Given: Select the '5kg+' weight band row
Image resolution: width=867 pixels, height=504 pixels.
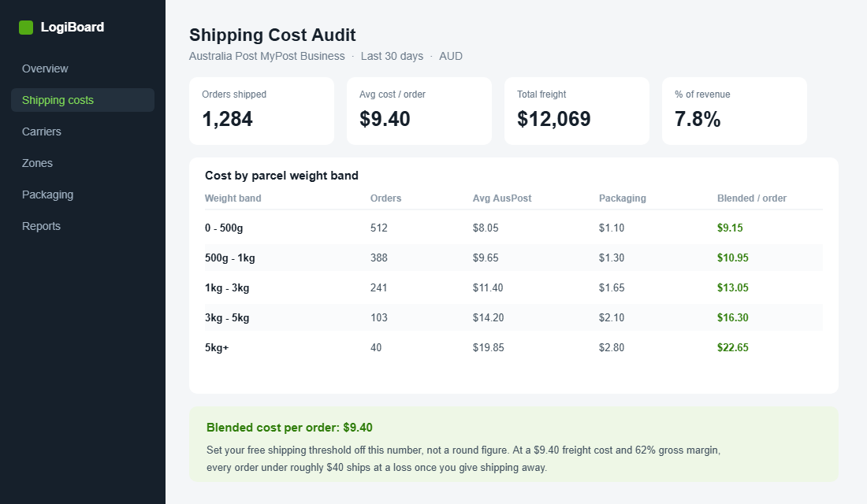Looking at the screenshot, I should 514,347.
